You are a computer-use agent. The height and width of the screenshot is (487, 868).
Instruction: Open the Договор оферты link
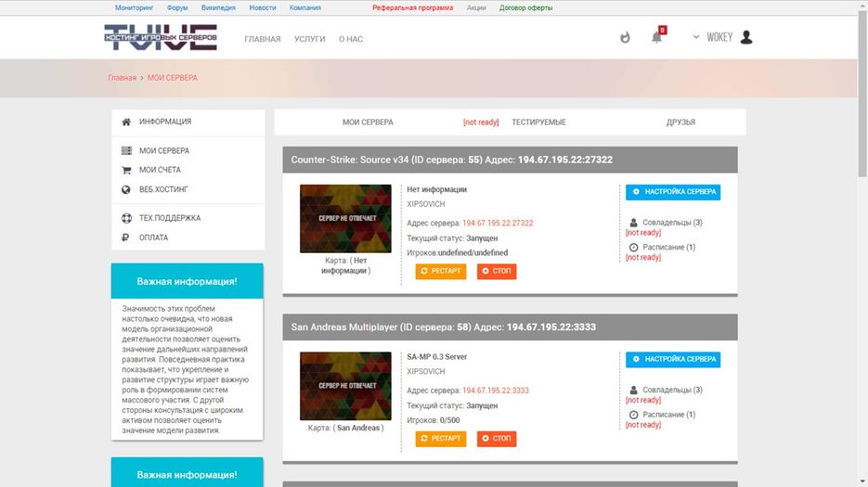pos(525,7)
